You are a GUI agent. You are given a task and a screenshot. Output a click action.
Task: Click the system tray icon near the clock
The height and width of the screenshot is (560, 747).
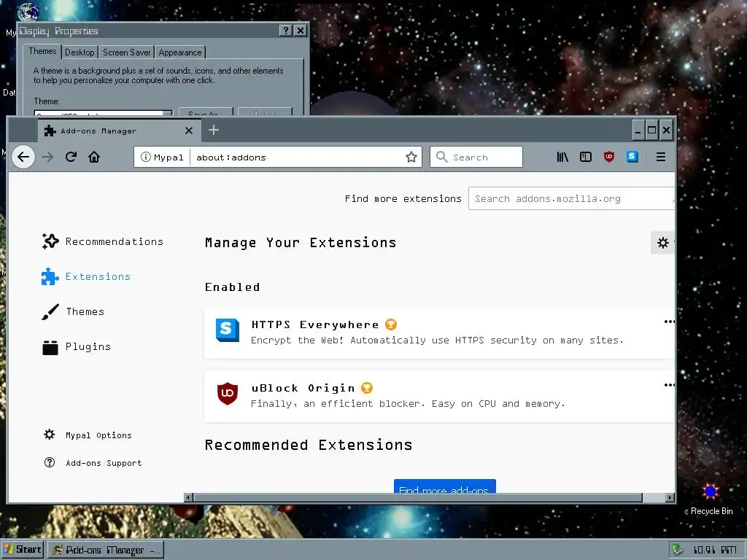[x=677, y=550]
